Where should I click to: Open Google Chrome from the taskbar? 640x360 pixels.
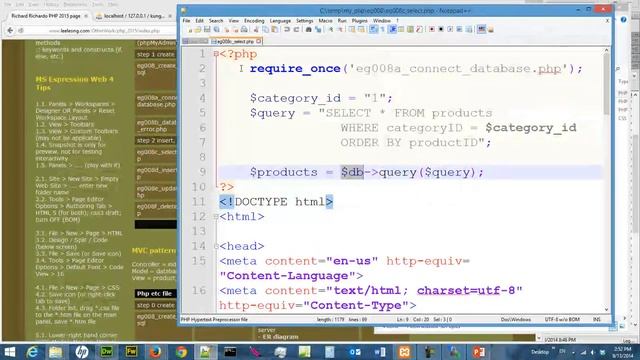[x=181, y=352]
